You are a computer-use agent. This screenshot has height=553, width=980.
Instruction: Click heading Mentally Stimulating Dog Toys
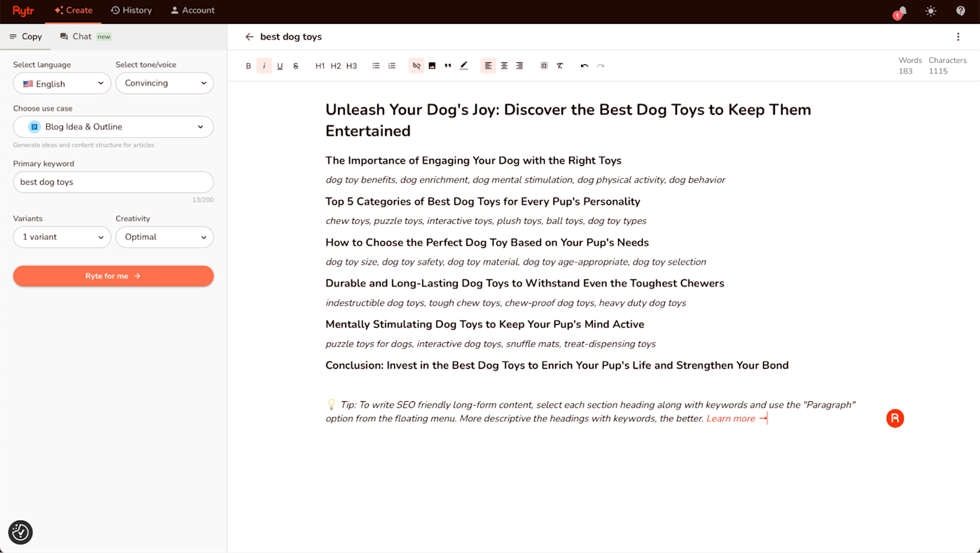pyautogui.click(x=485, y=324)
